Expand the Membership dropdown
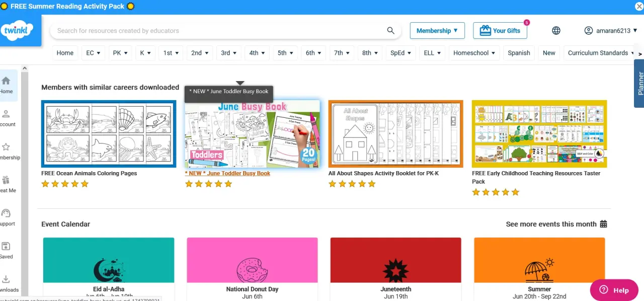 437,31
